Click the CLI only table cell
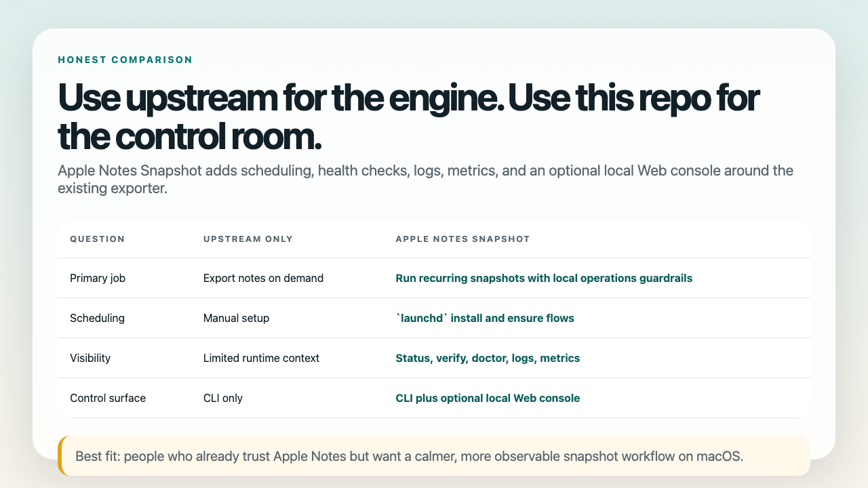The image size is (868, 488). tap(221, 398)
